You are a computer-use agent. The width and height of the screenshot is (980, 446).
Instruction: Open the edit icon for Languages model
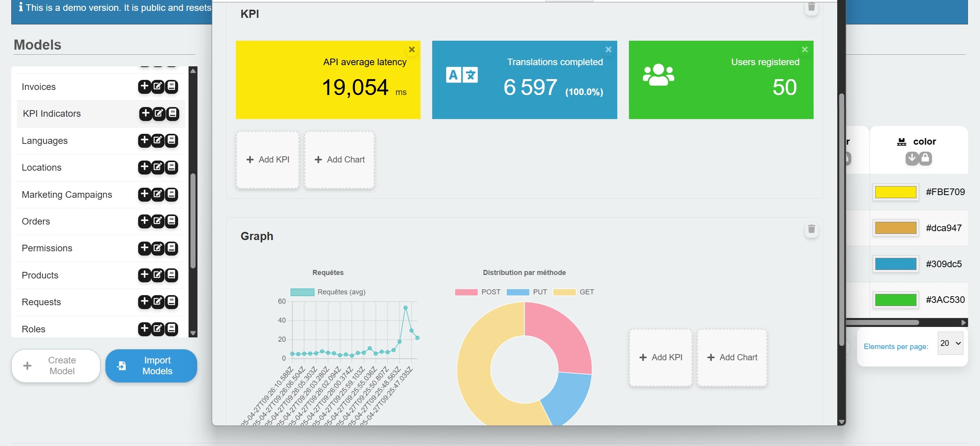pyautogui.click(x=158, y=140)
